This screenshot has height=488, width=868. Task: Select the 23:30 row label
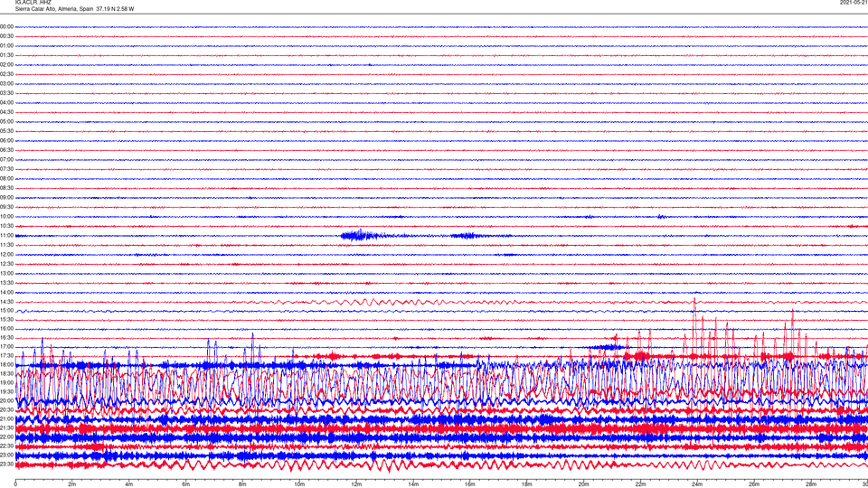6,464
